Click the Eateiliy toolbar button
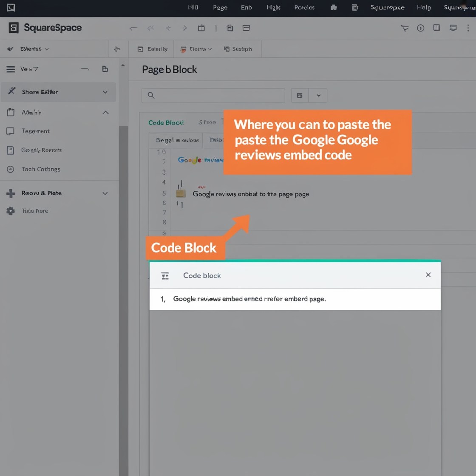Screen dimensions: 476x476 click(x=153, y=49)
